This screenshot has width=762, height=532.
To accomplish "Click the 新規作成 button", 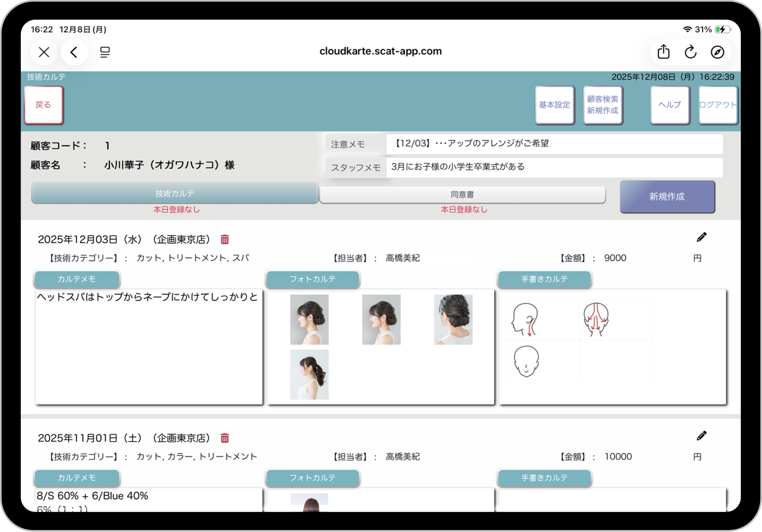I will coord(667,196).
